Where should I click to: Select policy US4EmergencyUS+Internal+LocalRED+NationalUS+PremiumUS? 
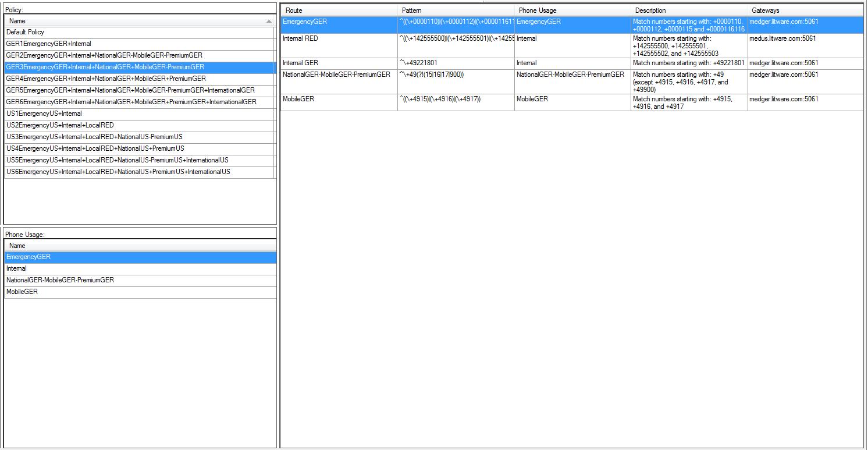tap(138, 149)
